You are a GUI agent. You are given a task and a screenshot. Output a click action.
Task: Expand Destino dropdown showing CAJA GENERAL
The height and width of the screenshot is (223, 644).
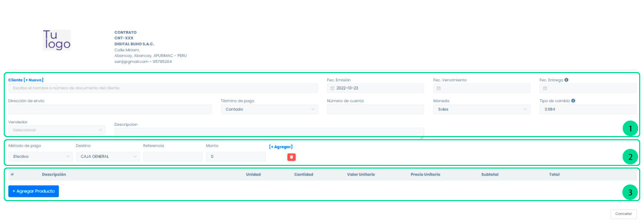point(107,157)
